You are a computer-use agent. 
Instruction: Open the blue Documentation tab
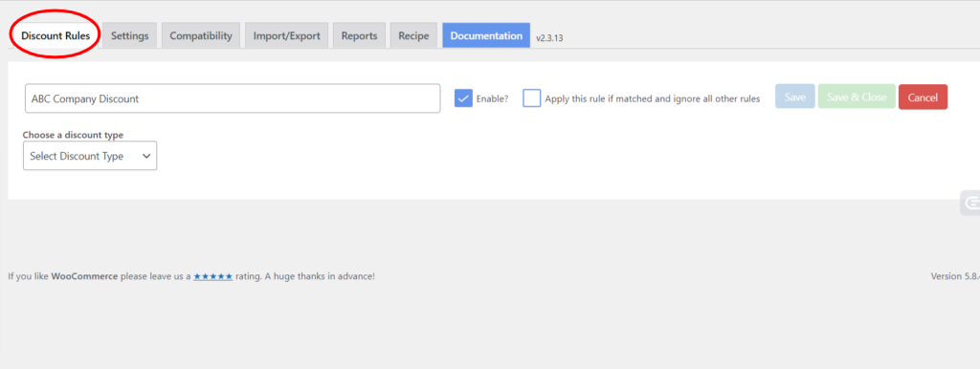click(486, 35)
